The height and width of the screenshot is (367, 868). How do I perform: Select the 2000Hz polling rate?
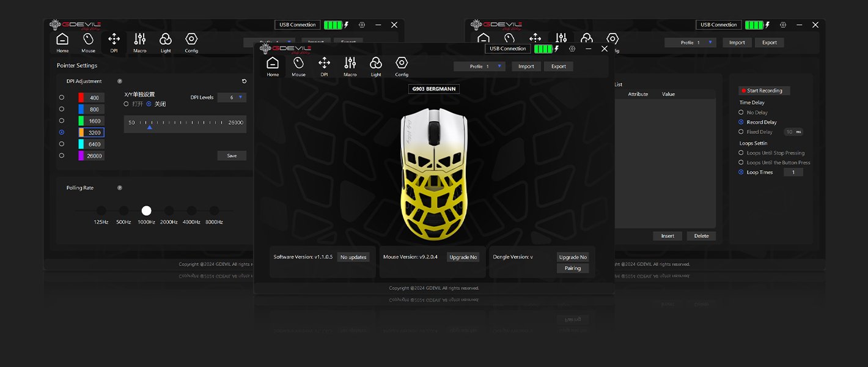[169, 211]
